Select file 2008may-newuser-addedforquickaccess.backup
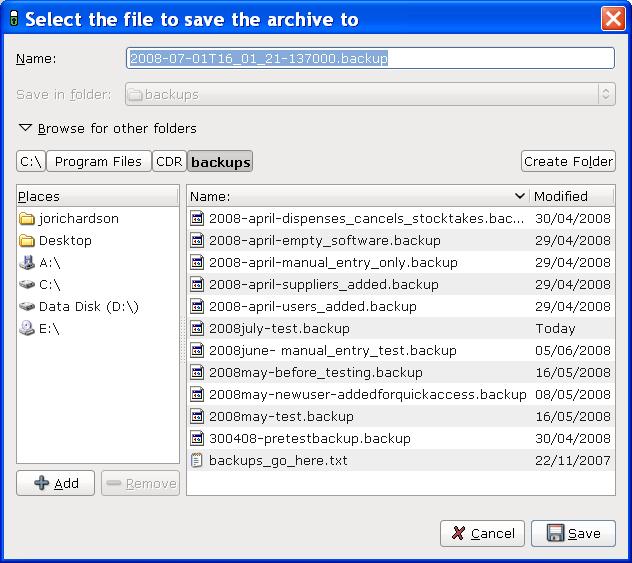Image resolution: width=632 pixels, height=563 pixels. coord(401,395)
